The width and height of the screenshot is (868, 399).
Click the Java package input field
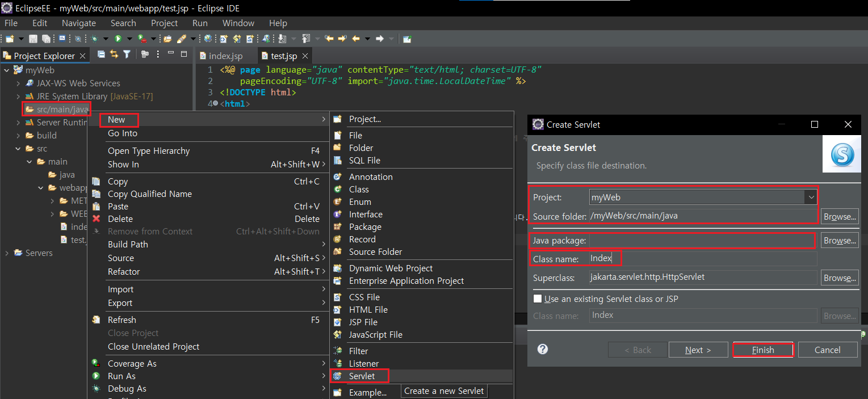click(x=702, y=241)
